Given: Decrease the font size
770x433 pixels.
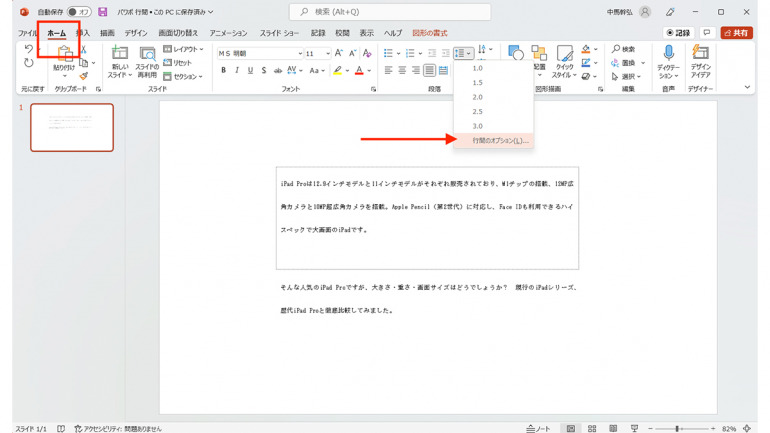Looking at the screenshot, I should click(352, 53).
